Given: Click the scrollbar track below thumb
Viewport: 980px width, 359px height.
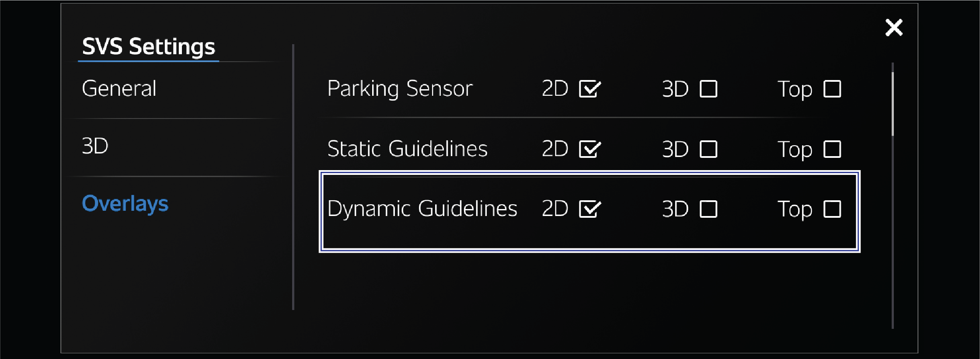Looking at the screenshot, I should point(893,232).
